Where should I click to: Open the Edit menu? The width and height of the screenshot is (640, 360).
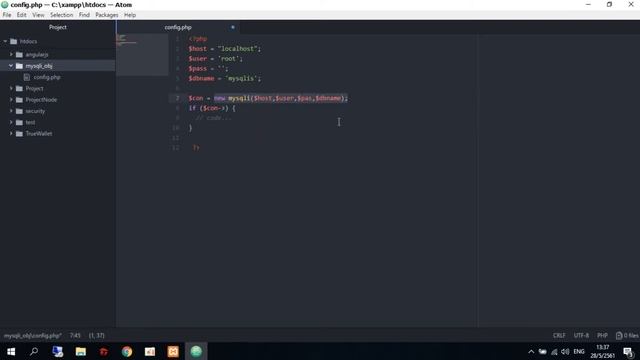coord(22,15)
